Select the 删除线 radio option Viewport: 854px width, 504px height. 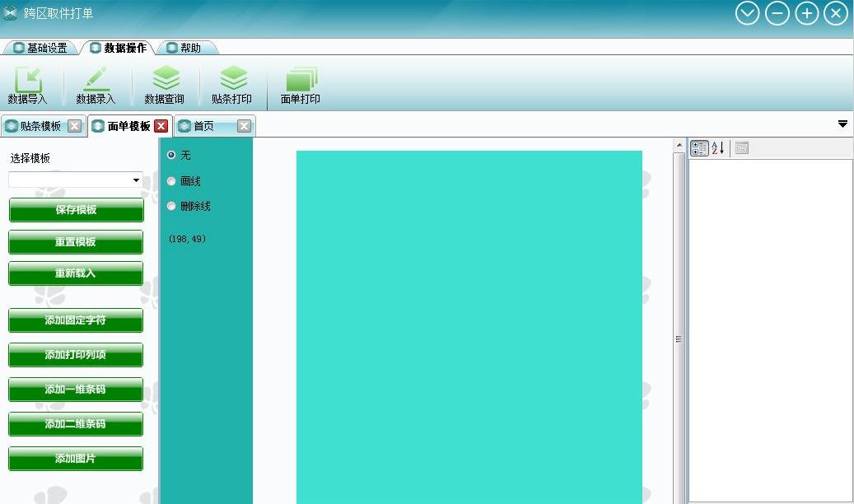pyautogui.click(x=171, y=206)
